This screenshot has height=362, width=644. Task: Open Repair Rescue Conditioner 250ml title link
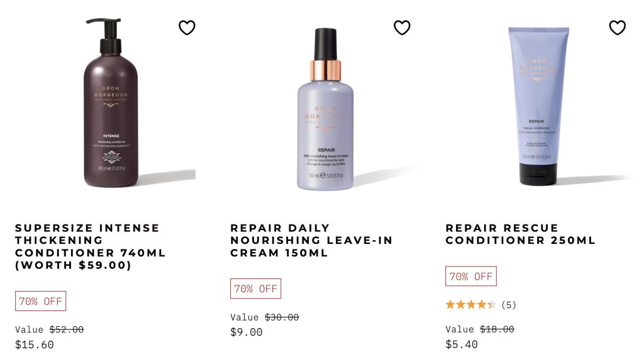pos(520,234)
